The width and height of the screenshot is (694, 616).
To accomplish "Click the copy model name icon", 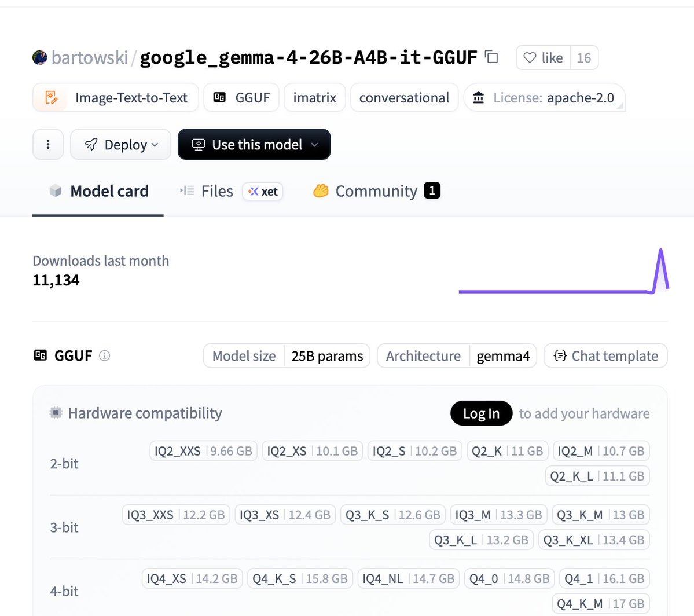I will tap(491, 57).
